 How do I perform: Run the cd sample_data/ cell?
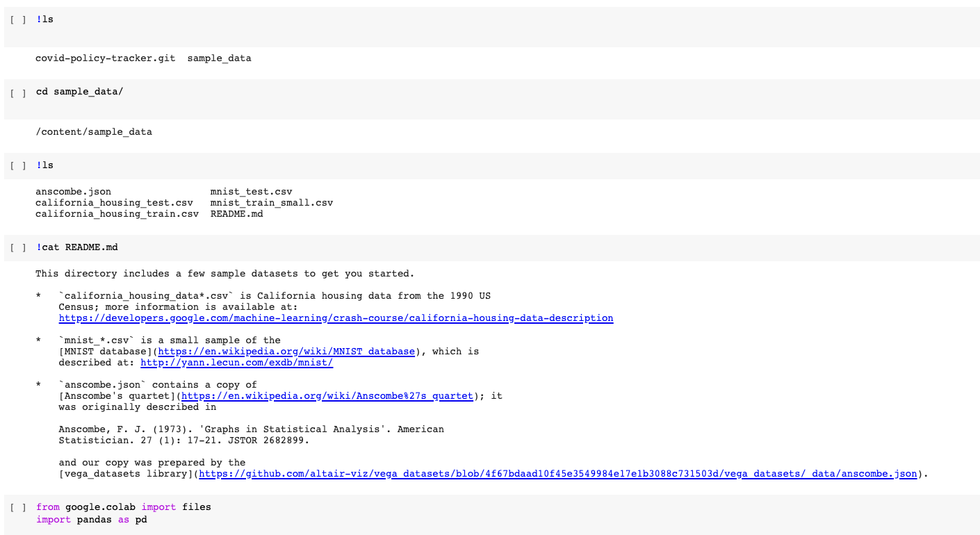coord(19,92)
